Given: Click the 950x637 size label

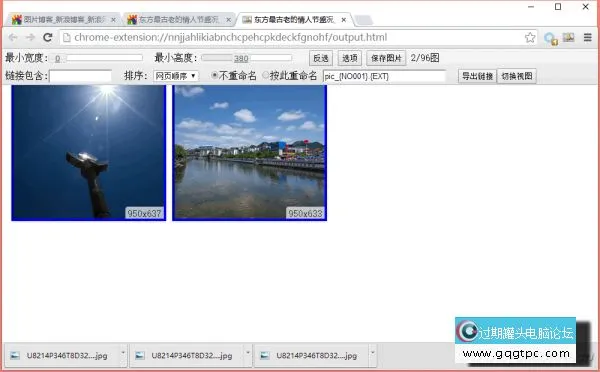Looking at the screenshot, I should click(x=144, y=213).
